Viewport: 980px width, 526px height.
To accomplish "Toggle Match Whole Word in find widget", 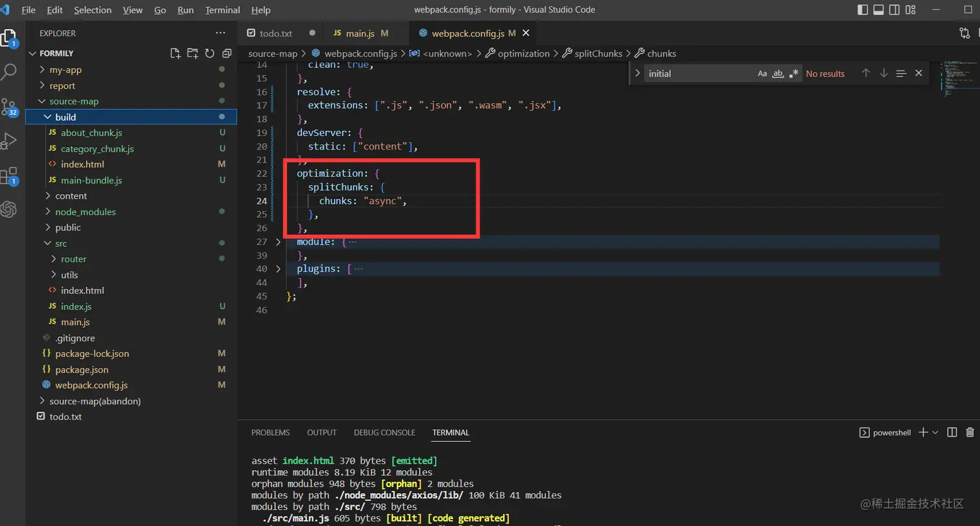I will [x=778, y=73].
